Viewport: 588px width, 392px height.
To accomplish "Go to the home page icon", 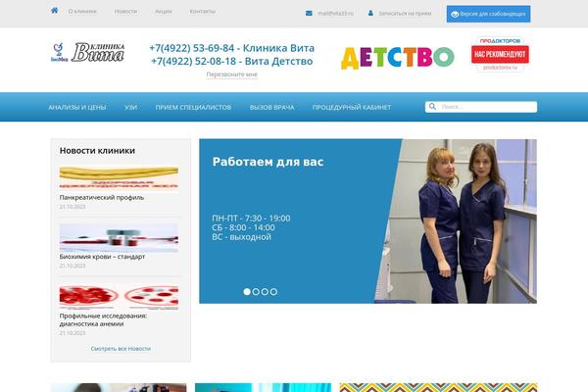I will (x=54, y=11).
